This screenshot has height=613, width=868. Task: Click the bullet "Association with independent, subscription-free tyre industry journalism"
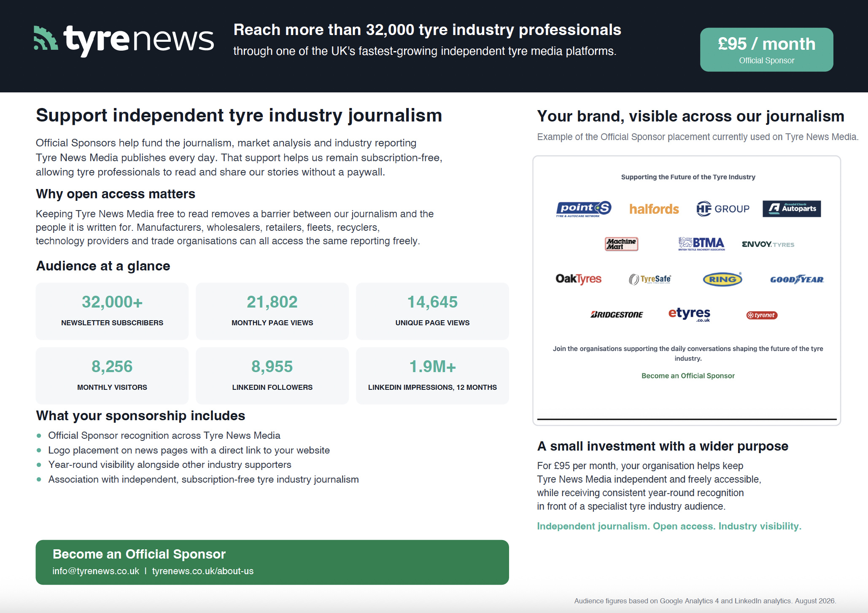[x=203, y=479]
